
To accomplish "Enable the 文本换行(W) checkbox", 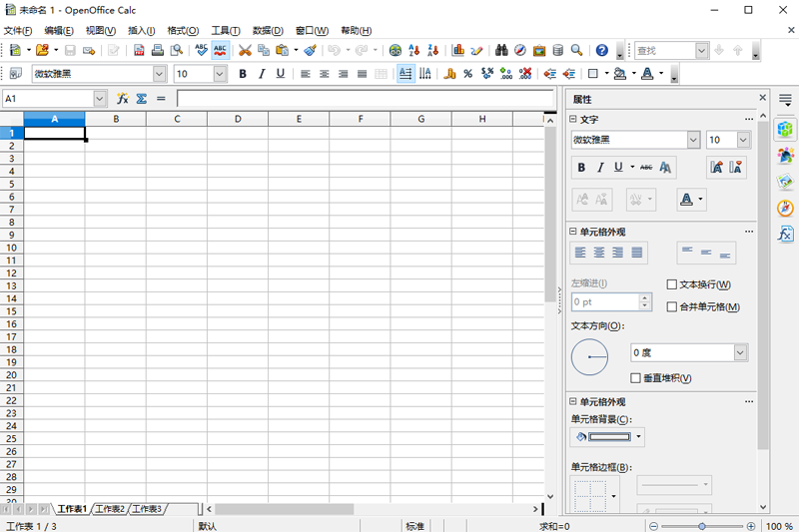I will 672,284.
